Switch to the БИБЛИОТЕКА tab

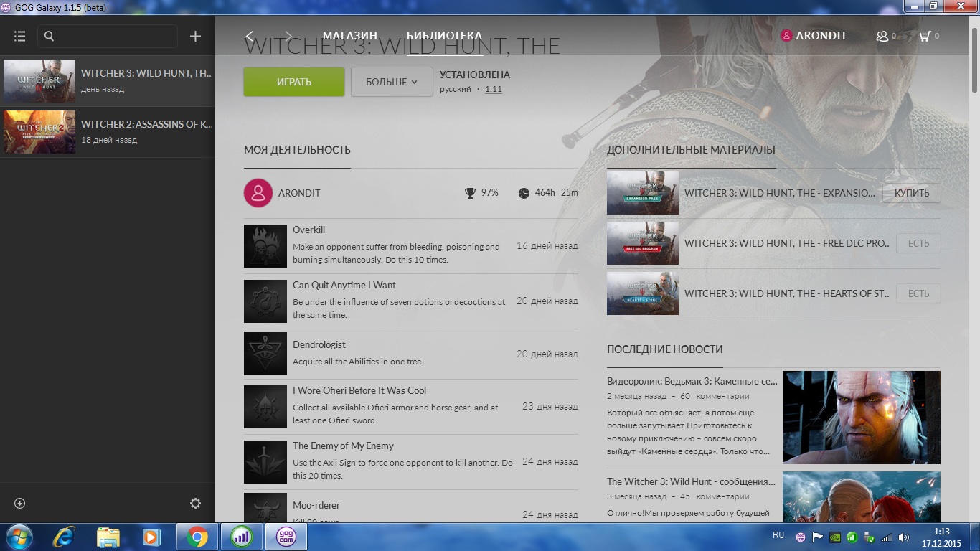point(445,36)
